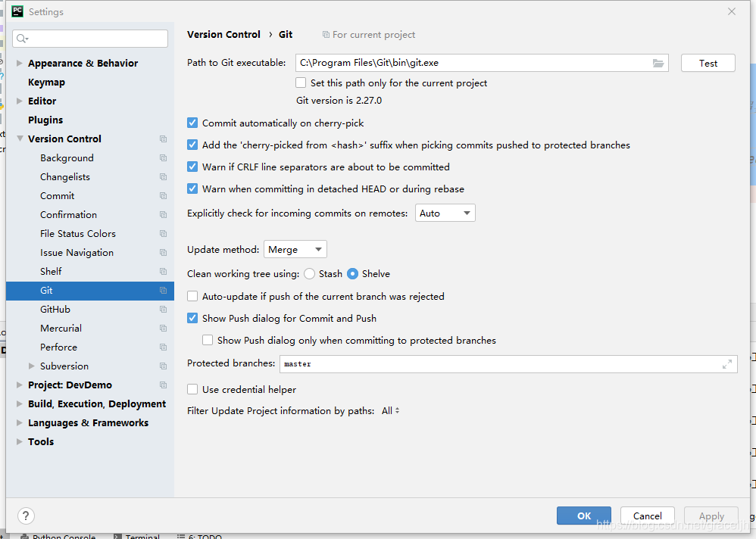
Task: Click project-level icon next to Mercurial
Action: click(x=164, y=328)
